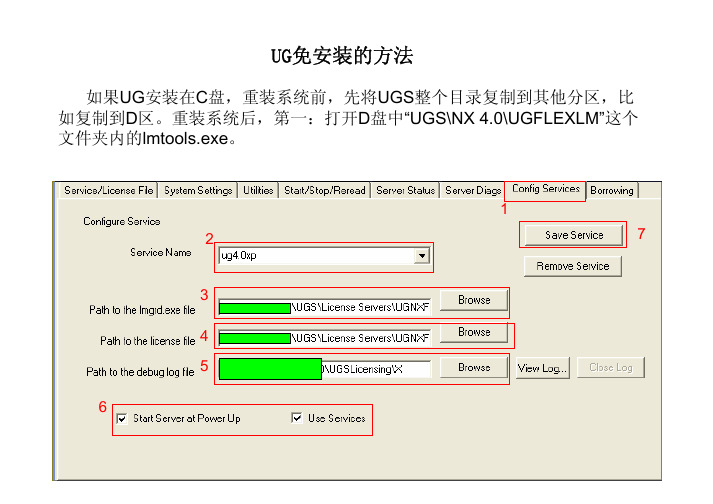Screen dimensions: 713x504
Task: Click the Service Name label
Action: (x=161, y=252)
